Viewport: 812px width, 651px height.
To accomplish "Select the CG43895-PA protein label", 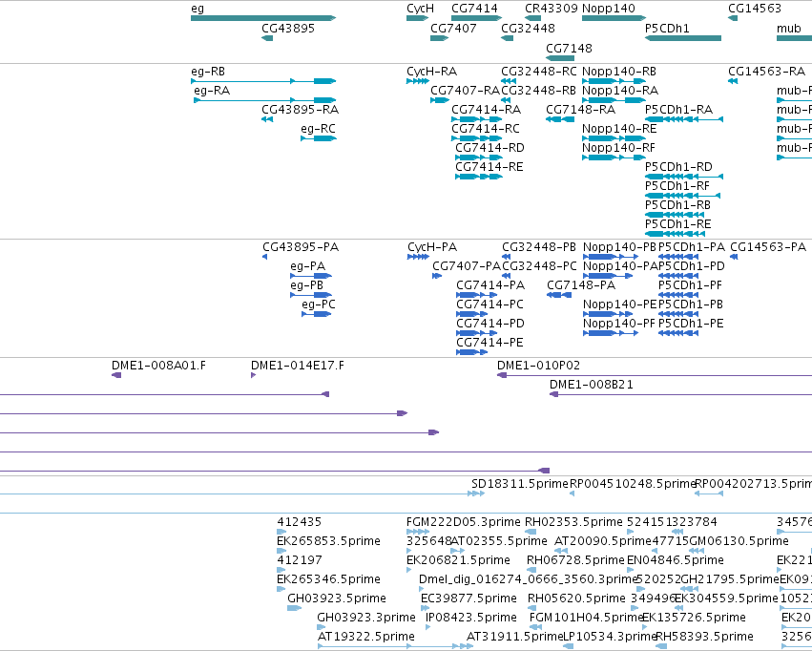I will 301,247.
